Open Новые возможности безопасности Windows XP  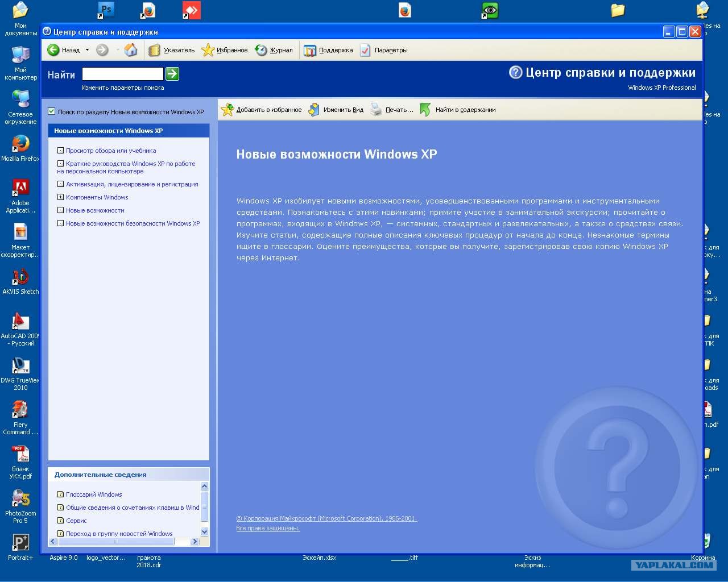(133, 223)
